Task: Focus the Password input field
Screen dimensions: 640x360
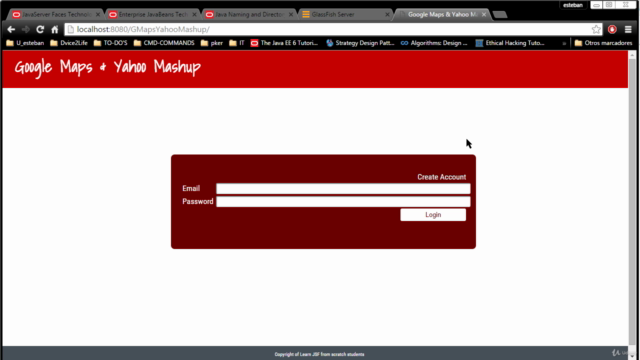Action: [x=343, y=202]
